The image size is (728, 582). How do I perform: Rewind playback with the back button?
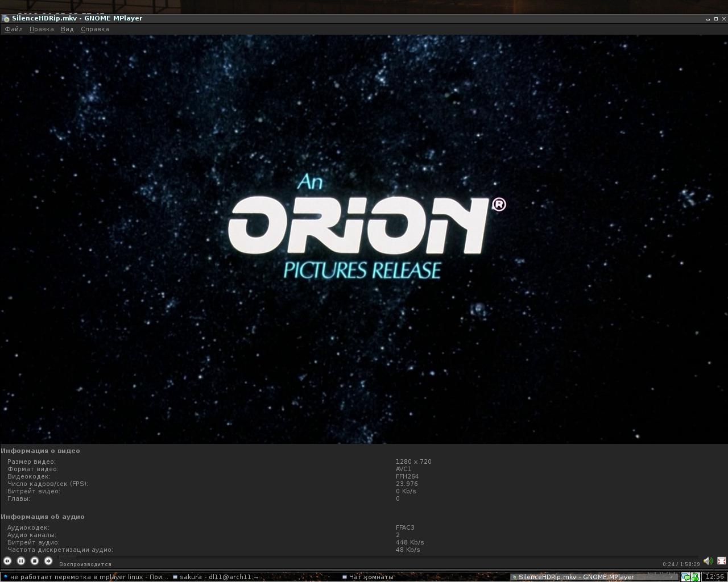click(x=7, y=561)
